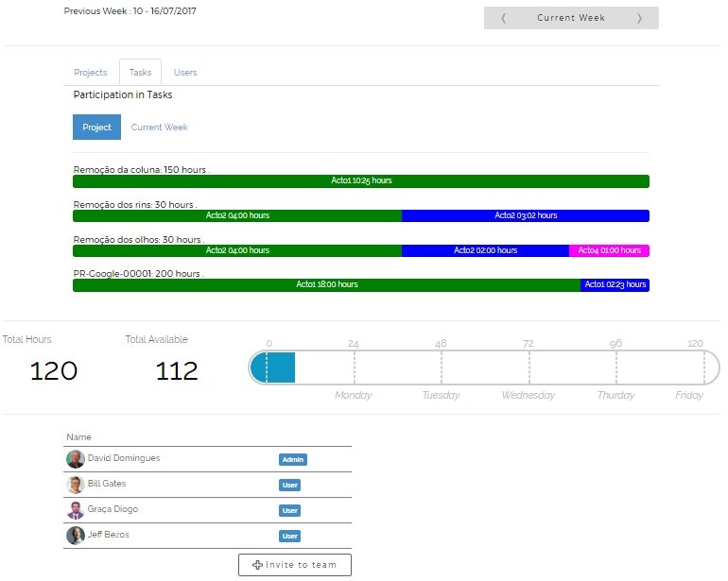Click the 'PR-Google-00001: 200 hours' label
Viewport: 728px width, 581px height.
(138, 274)
